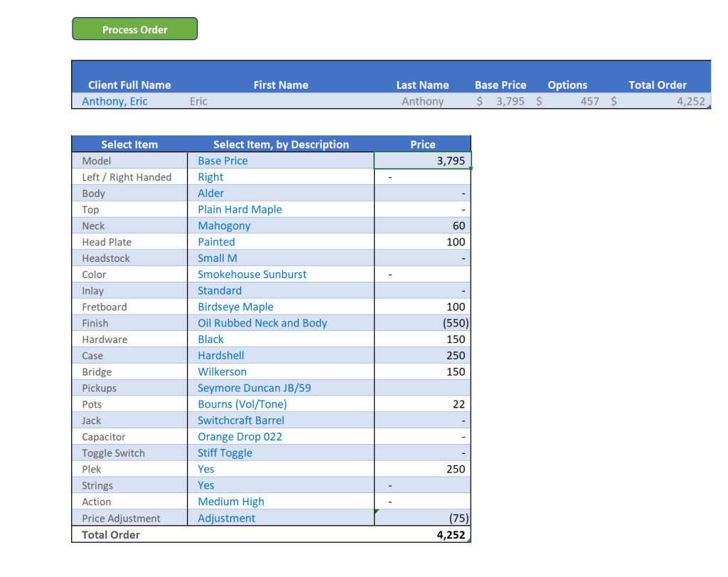Select the top Total Order value 4,252

(x=690, y=101)
